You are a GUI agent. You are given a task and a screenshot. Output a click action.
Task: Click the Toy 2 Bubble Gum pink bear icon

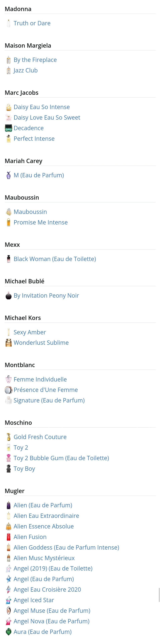click(9, 458)
